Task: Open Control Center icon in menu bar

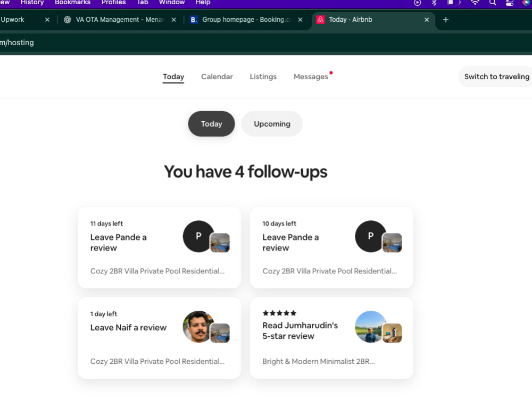Action: 509,3
